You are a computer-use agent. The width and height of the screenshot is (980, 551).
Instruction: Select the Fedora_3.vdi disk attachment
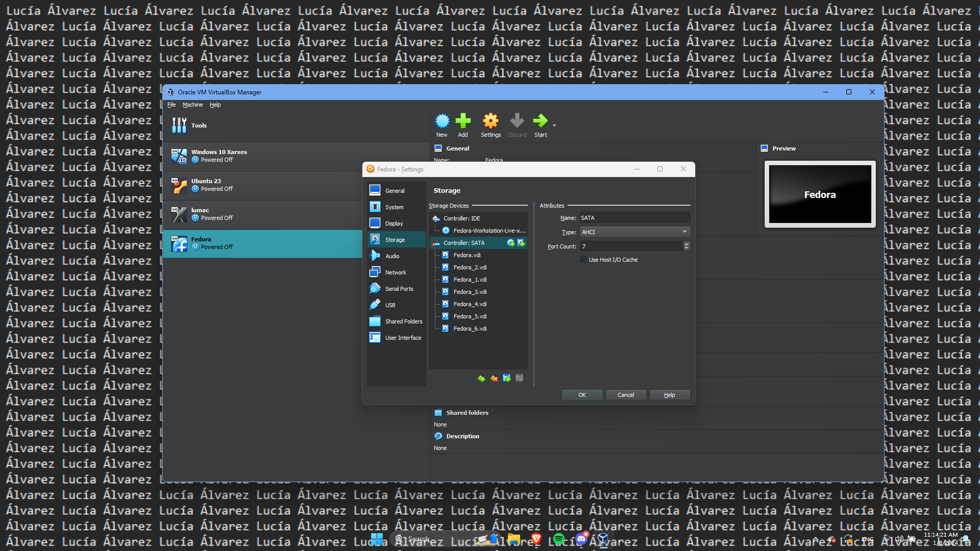[x=469, y=291]
